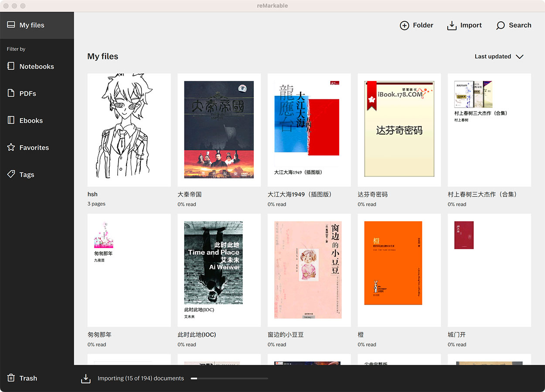Click the import download icon near the progress bar
The width and height of the screenshot is (545, 392).
[x=86, y=378]
